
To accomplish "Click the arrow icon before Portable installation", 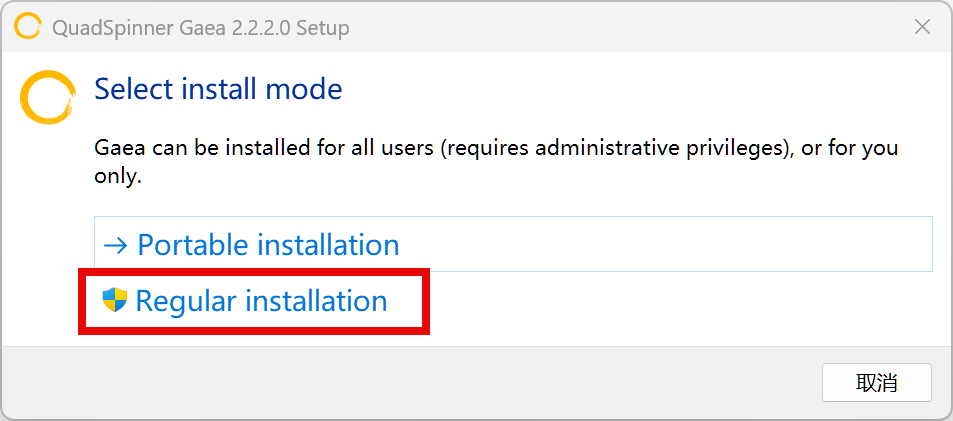I will click(x=116, y=245).
